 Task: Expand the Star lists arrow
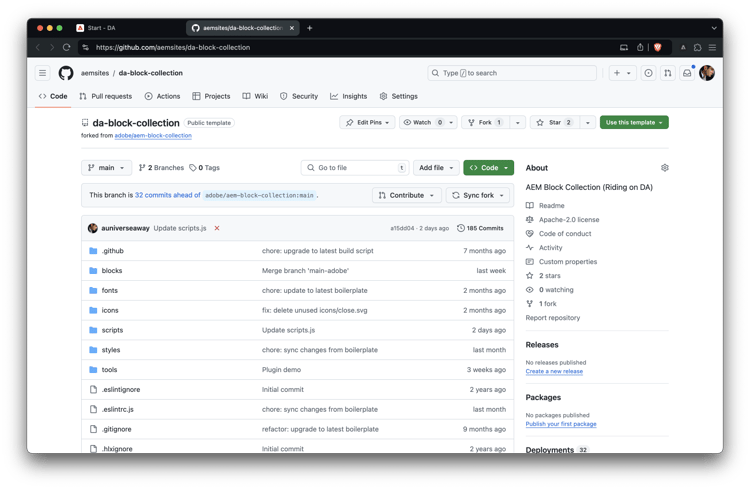[x=587, y=122]
